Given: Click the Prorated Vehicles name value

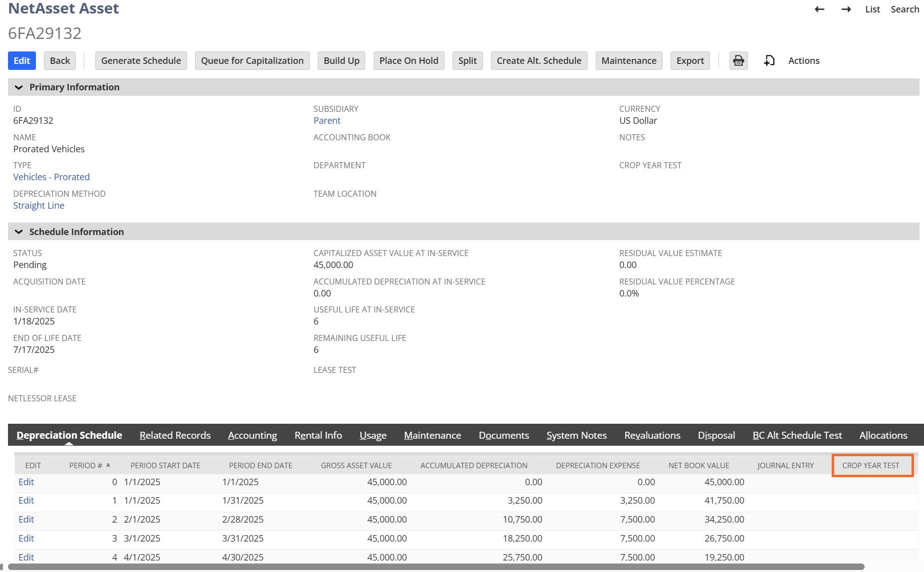Looking at the screenshot, I should [49, 149].
